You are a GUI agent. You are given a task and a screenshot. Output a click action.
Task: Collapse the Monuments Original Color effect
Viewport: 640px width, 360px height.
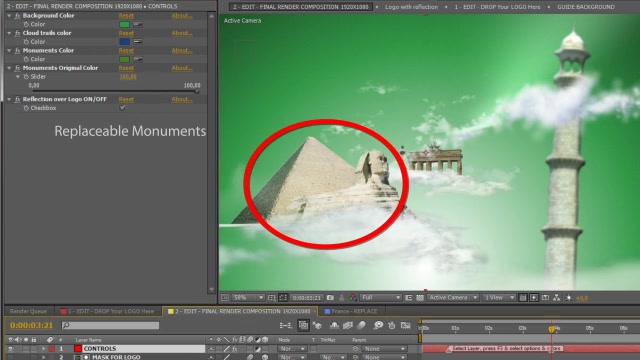click(9, 68)
